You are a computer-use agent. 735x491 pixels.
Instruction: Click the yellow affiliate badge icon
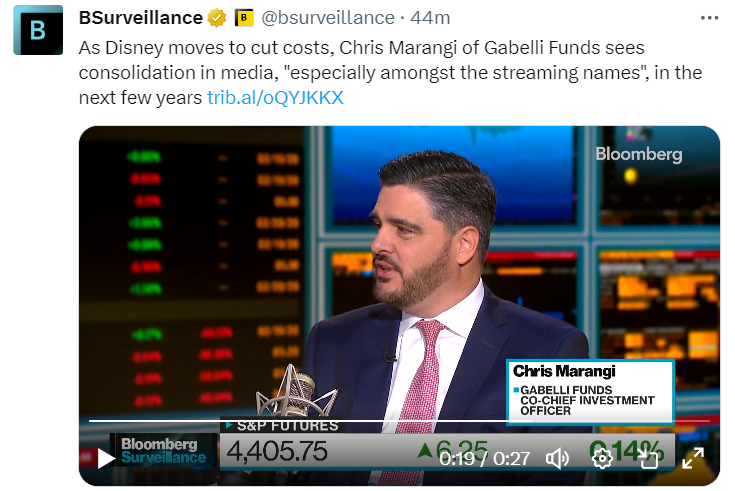point(244,18)
